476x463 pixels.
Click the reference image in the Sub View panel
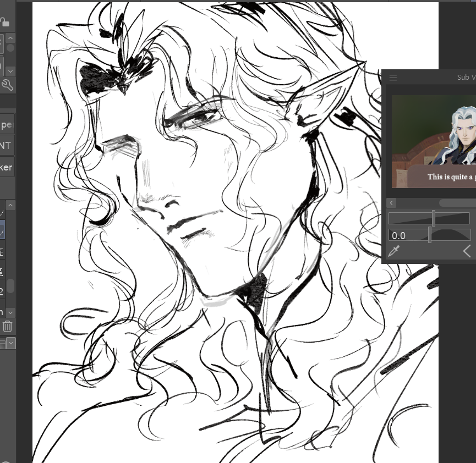click(434, 141)
